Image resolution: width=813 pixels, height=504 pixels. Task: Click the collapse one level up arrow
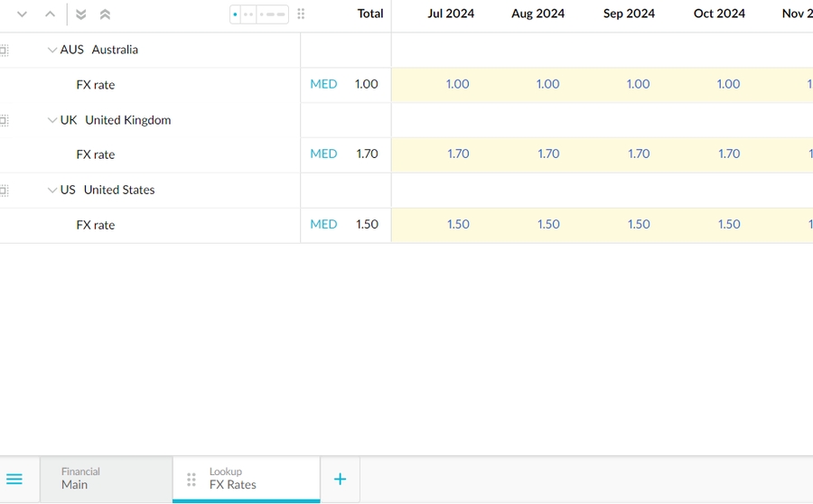click(x=51, y=14)
